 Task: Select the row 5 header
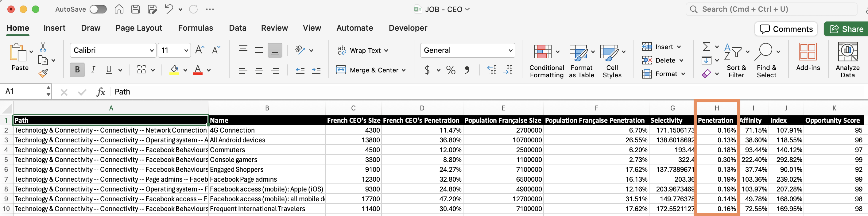click(6, 160)
